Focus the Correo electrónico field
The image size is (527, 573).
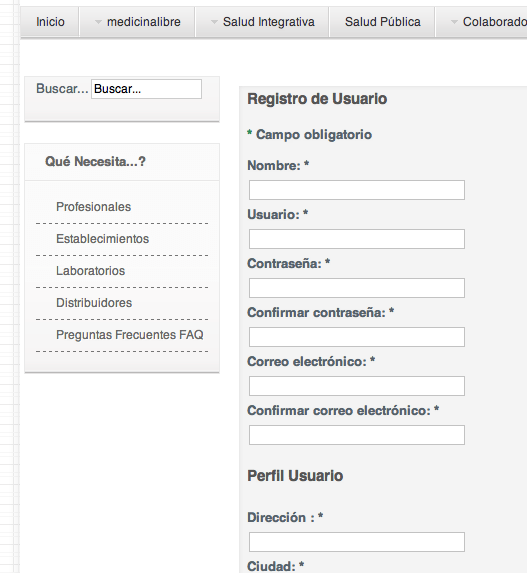coord(357,386)
